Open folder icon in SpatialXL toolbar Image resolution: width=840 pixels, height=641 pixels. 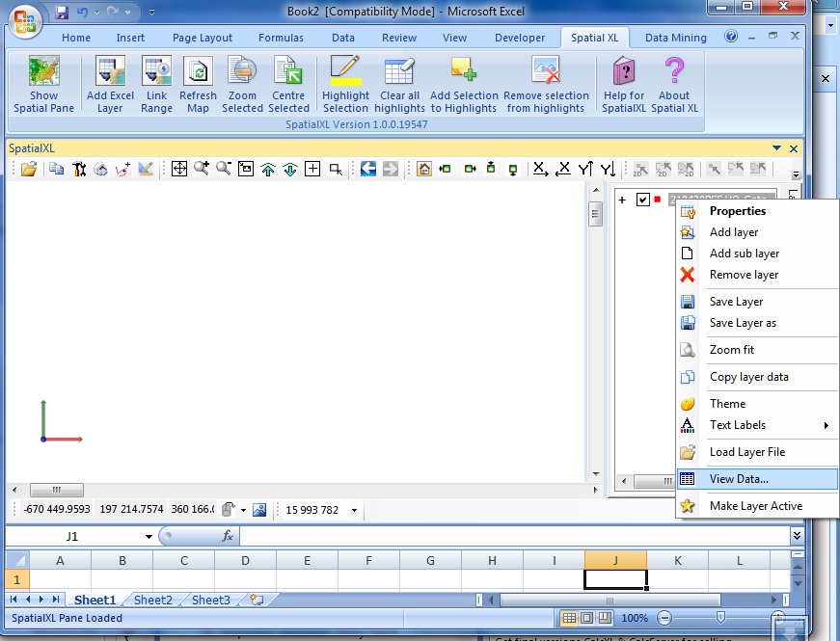point(29,169)
